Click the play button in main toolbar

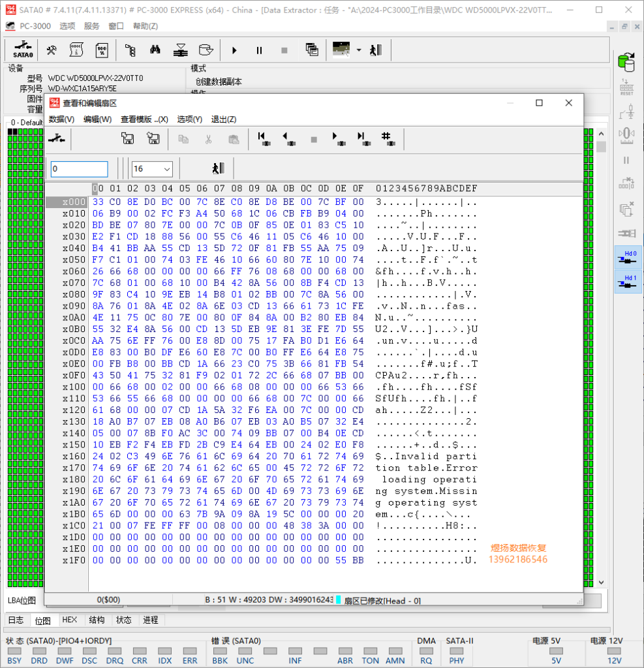(x=234, y=50)
